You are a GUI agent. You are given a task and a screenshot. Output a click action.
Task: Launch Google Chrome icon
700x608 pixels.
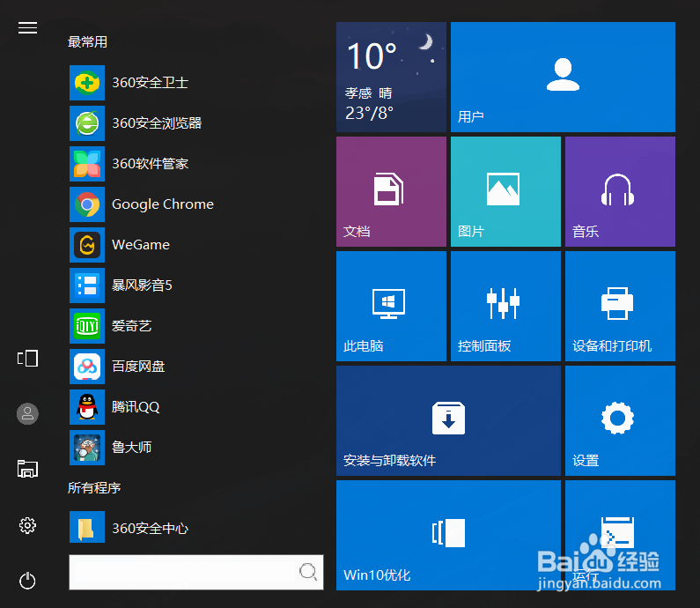click(87, 204)
